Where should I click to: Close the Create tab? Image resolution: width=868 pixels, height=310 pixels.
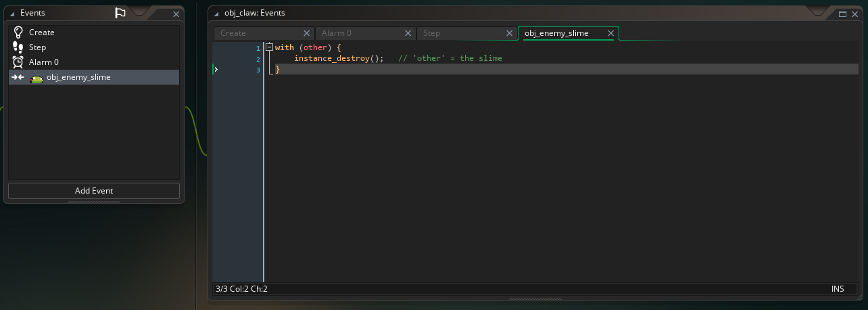(x=306, y=33)
